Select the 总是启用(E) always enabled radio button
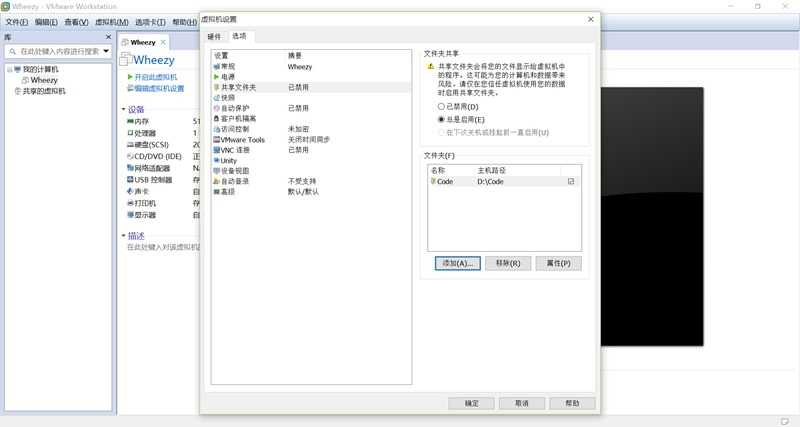The height and width of the screenshot is (427, 800). [441, 119]
